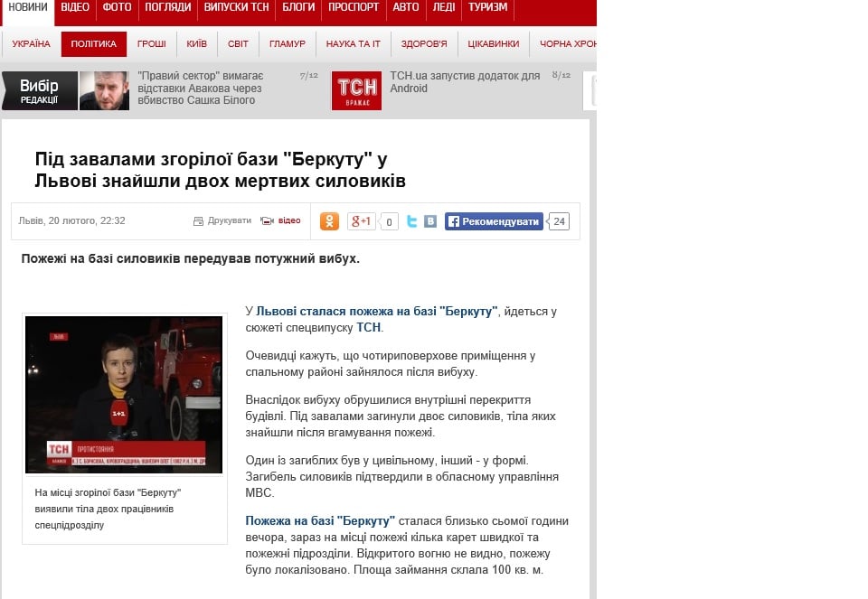868x599 pixels.
Task: Go to the ГРОШІ section tab
Action: click(152, 43)
